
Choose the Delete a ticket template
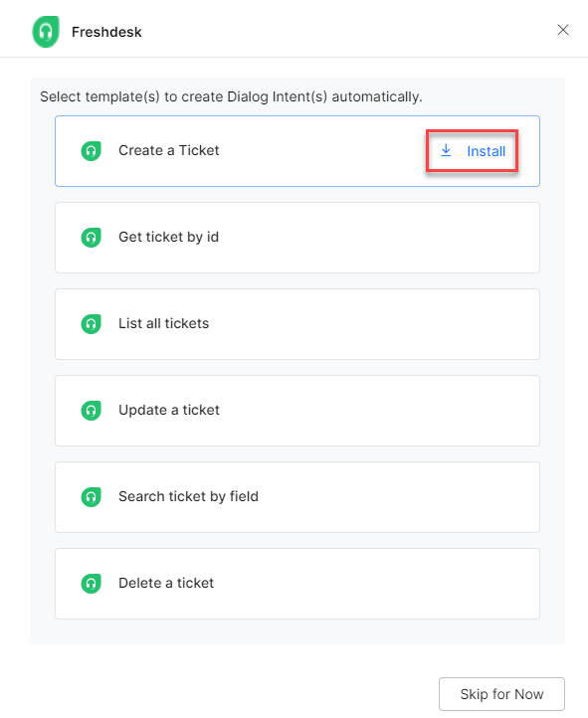coord(297,584)
